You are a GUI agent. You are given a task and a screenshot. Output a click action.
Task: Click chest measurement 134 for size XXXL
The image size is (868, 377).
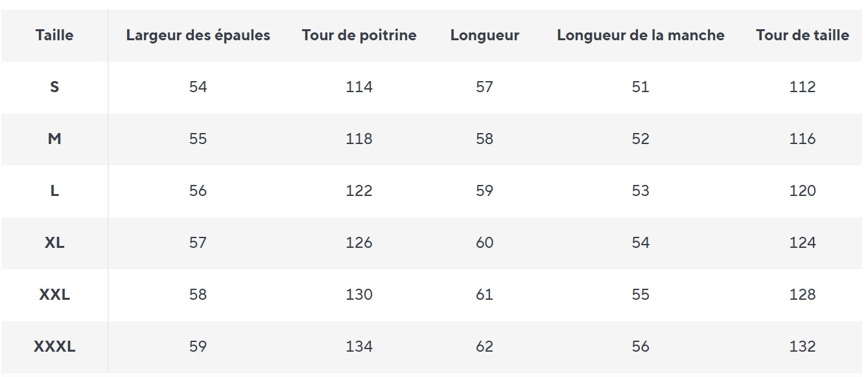[x=359, y=347]
